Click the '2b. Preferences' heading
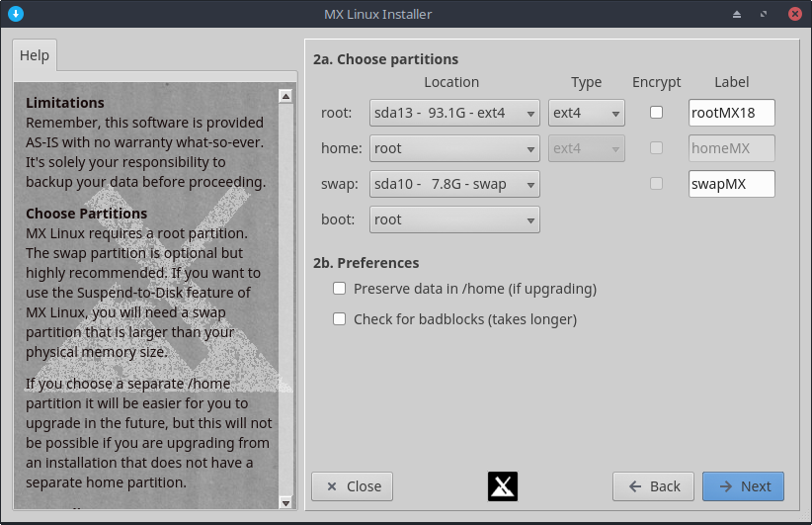The image size is (812, 525). 366,263
